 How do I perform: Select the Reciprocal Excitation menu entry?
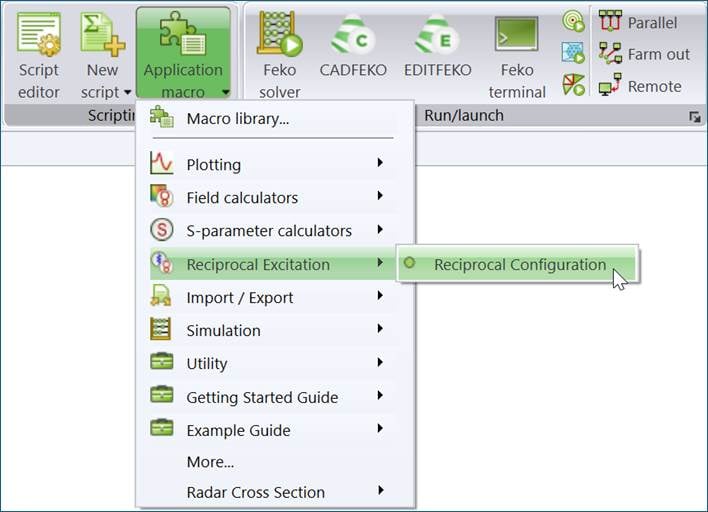click(275, 264)
